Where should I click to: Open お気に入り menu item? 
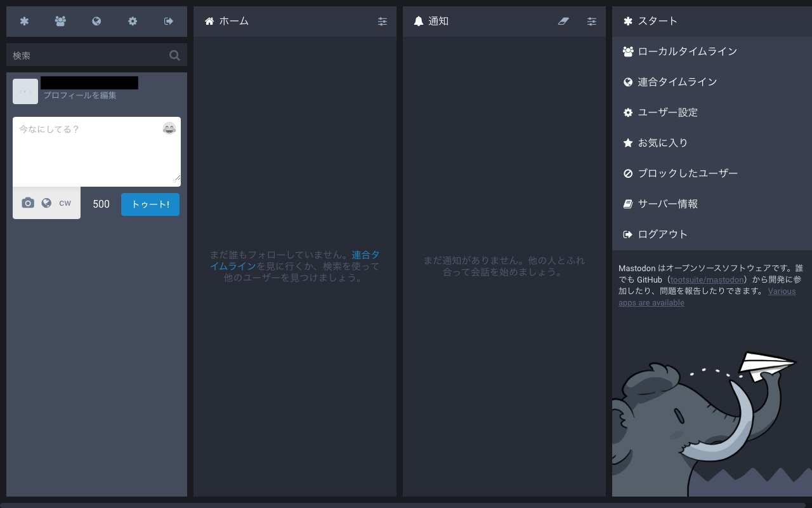click(x=712, y=143)
